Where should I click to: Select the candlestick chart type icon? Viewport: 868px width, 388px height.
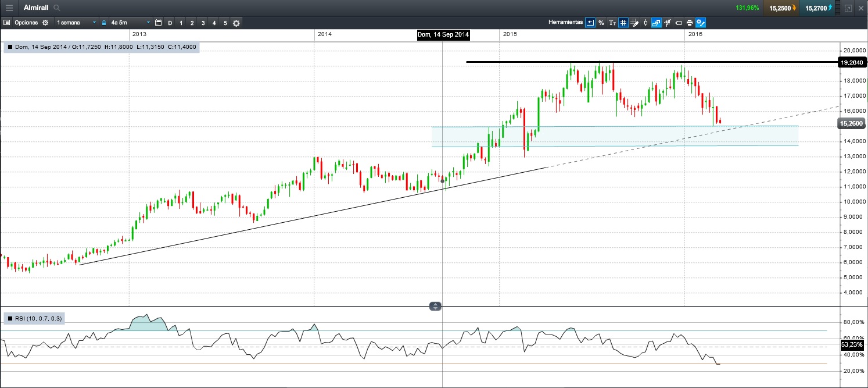(645, 23)
